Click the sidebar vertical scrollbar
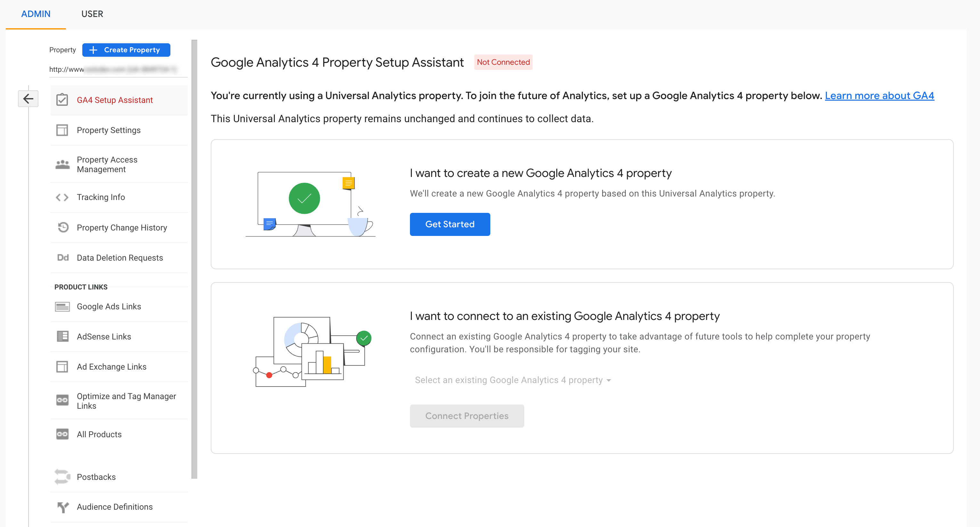The width and height of the screenshot is (980, 527). [x=194, y=259]
